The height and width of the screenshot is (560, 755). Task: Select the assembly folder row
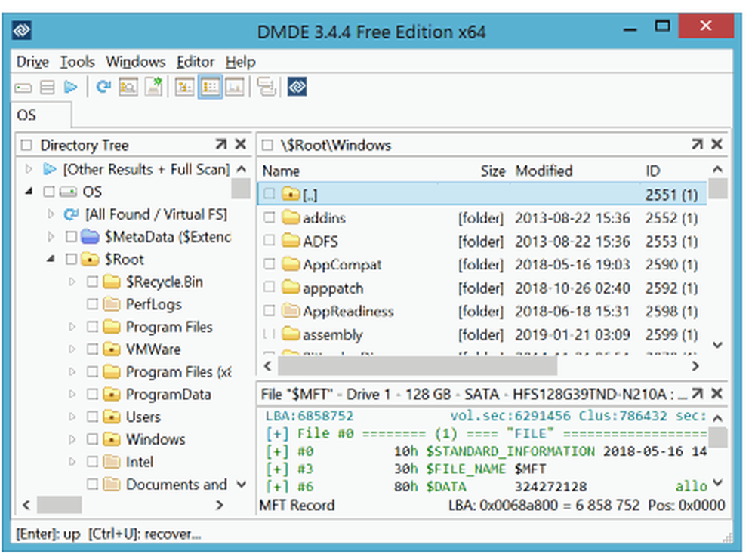[482, 334]
